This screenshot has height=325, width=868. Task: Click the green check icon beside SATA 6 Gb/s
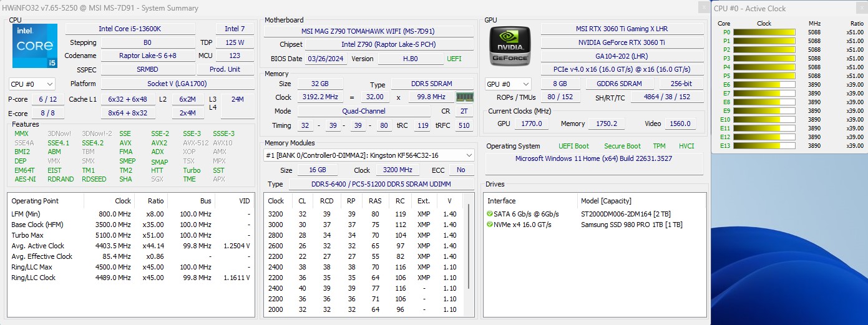[490, 214]
